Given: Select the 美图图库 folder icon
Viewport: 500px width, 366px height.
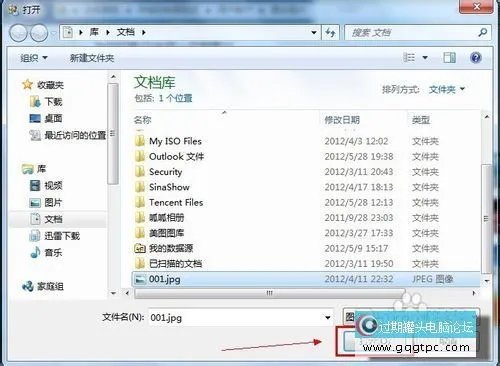Looking at the screenshot, I should (x=140, y=233).
